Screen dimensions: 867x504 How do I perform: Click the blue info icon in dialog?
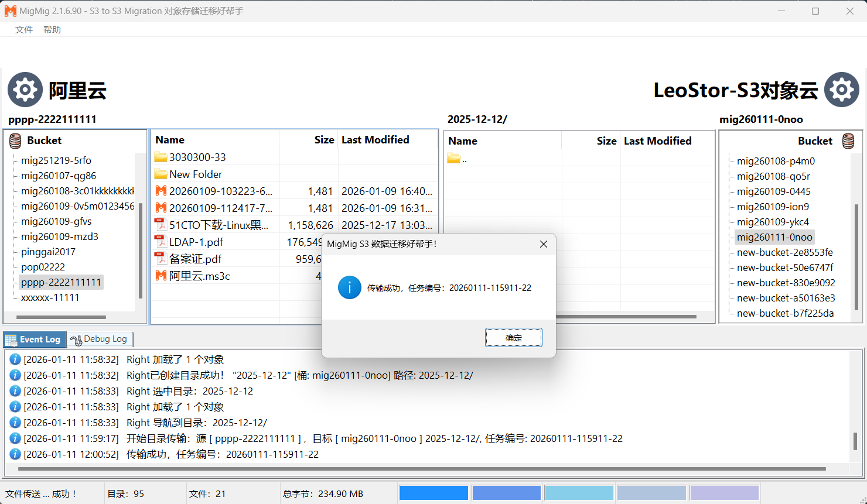point(349,287)
